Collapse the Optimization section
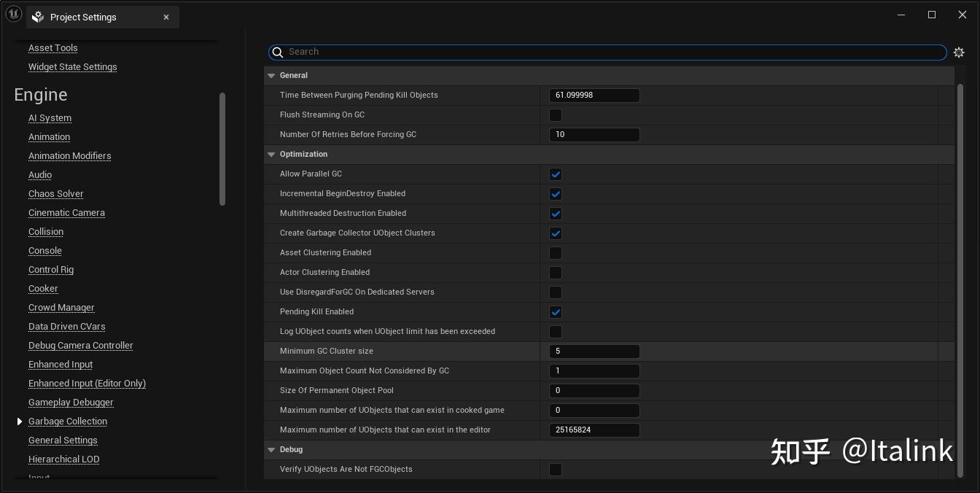Image resolution: width=980 pixels, height=493 pixels. (272, 155)
